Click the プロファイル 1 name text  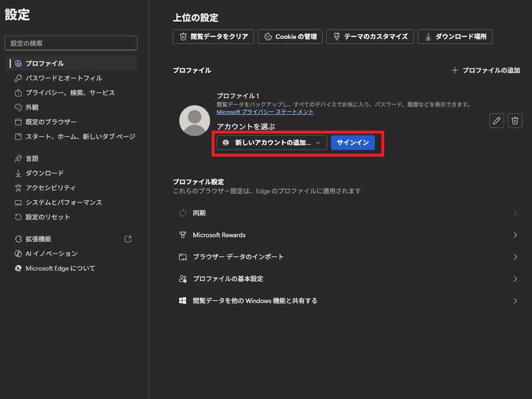(x=238, y=96)
